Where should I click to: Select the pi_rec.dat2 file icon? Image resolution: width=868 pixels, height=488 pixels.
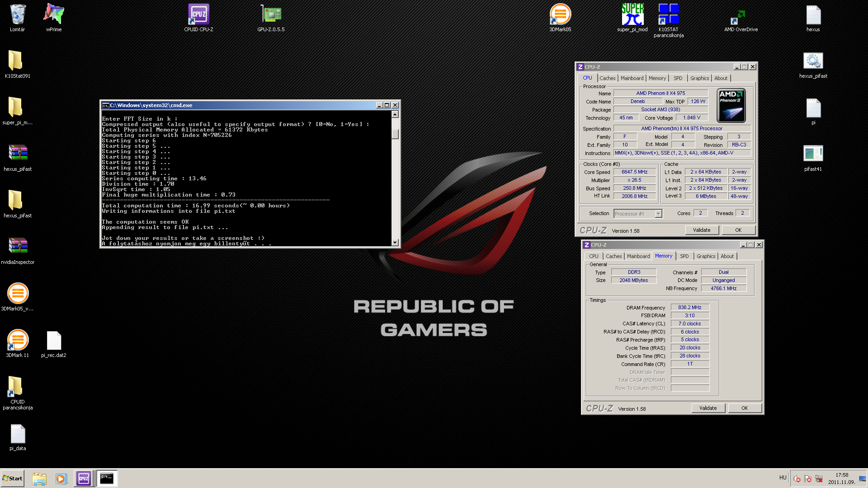54,344
